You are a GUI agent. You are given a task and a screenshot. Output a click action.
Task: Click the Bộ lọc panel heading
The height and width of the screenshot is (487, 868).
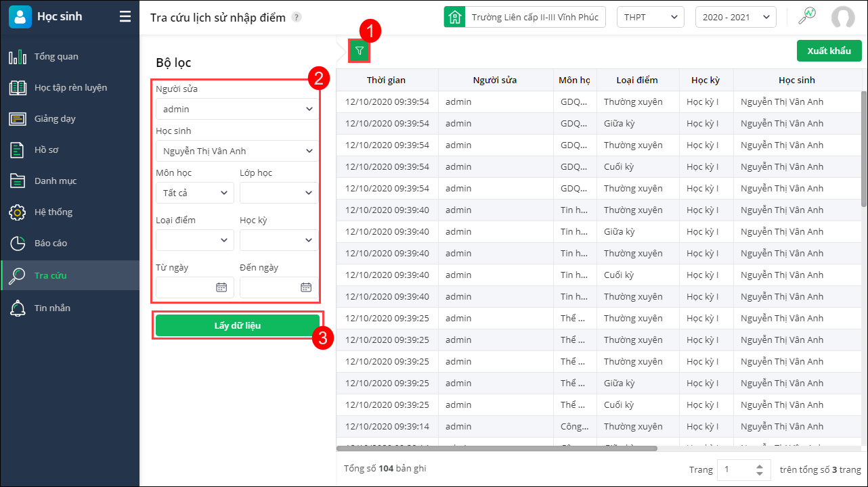coord(173,63)
